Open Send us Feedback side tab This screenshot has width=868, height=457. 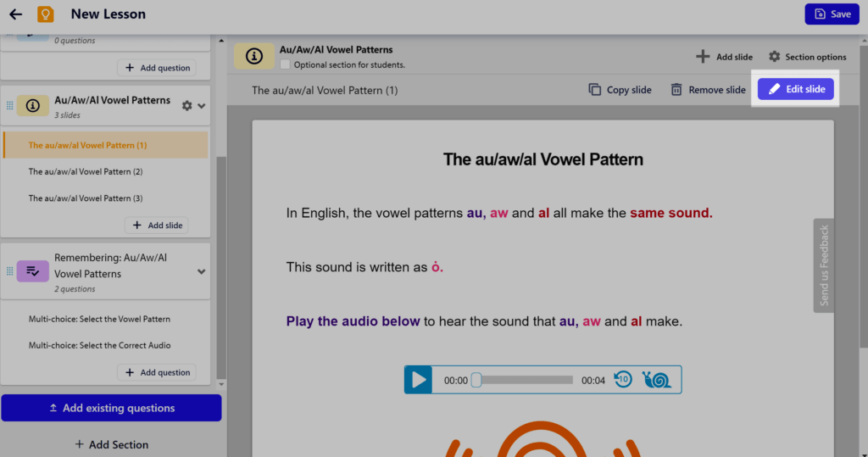pyautogui.click(x=824, y=265)
